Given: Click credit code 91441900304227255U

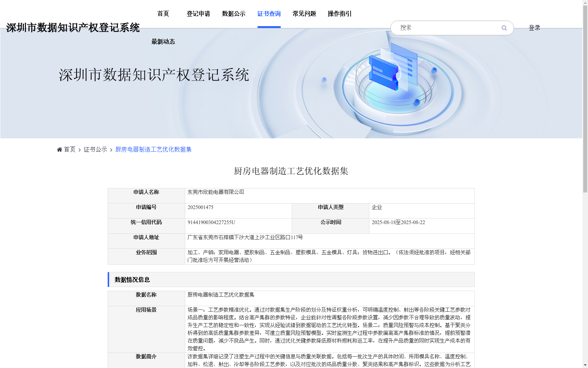Looking at the screenshot, I should pyautogui.click(x=211, y=222).
